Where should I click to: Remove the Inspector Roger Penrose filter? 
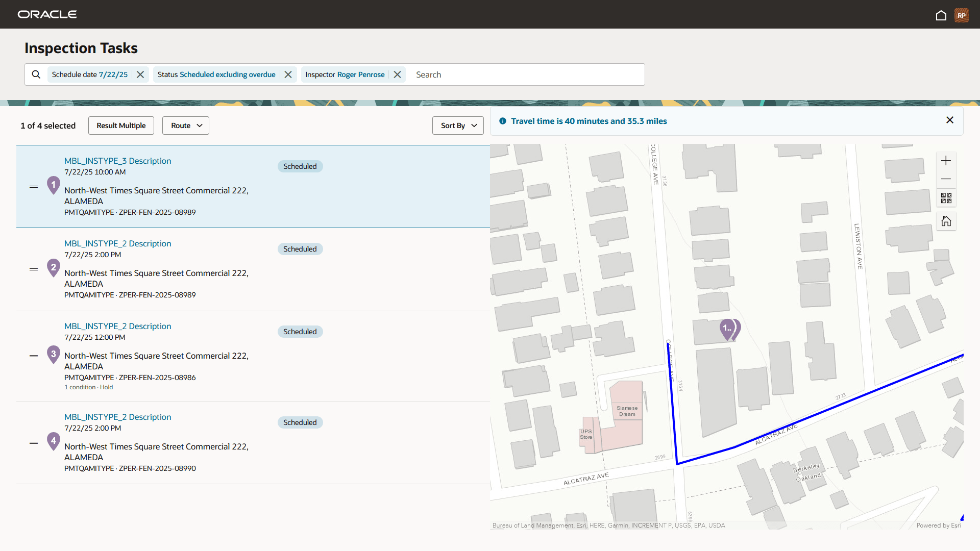click(x=397, y=74)
